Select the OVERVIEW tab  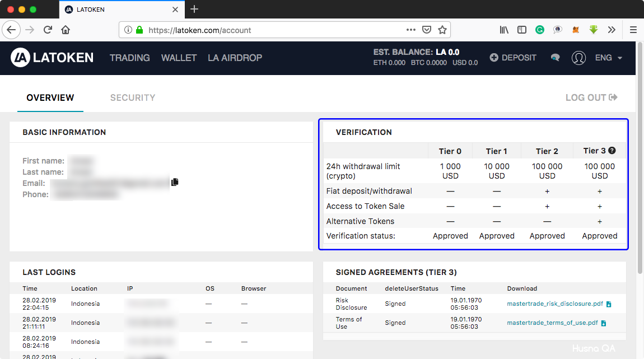coord(50,98)
